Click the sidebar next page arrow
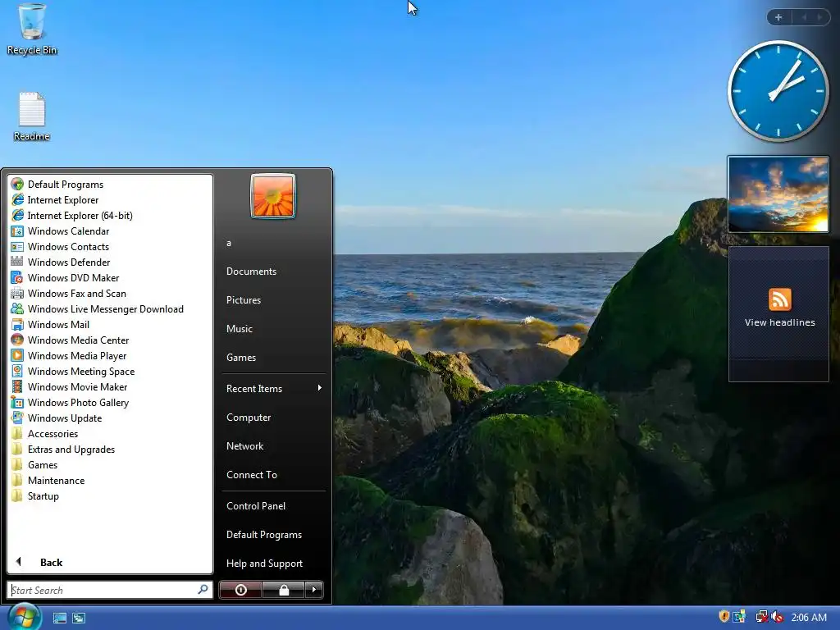This screenshot has height=630, width=840. tap(819, 17)
